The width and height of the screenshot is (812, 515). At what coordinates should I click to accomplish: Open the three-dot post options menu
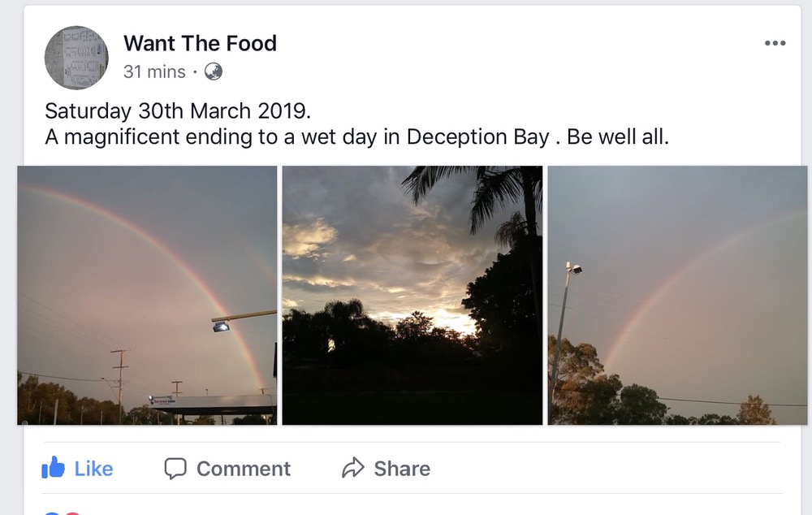pos(775,44)
